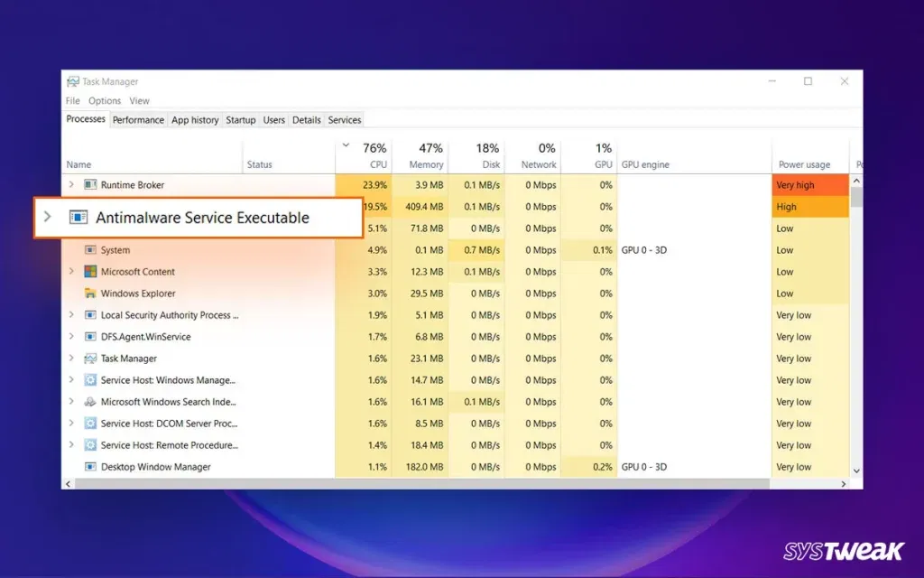Click the Task Manager title bar icon

tap(73, 81)
